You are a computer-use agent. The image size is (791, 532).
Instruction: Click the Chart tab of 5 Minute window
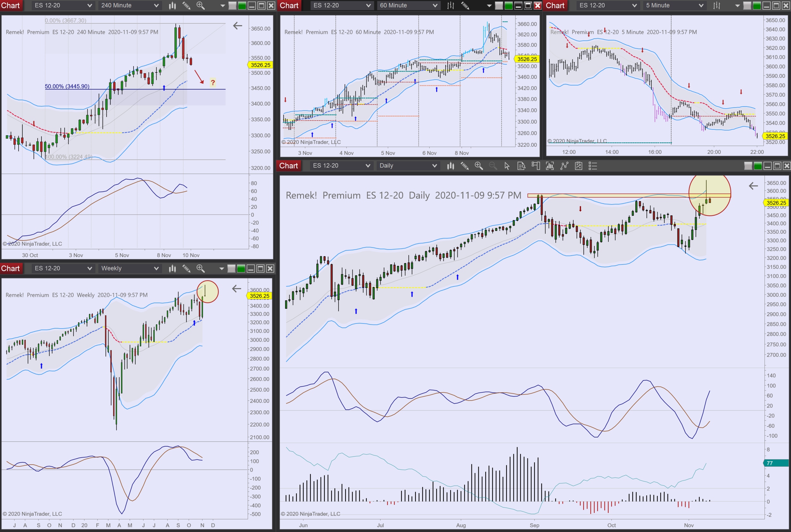pyautogui.click(x=555, y=5)
